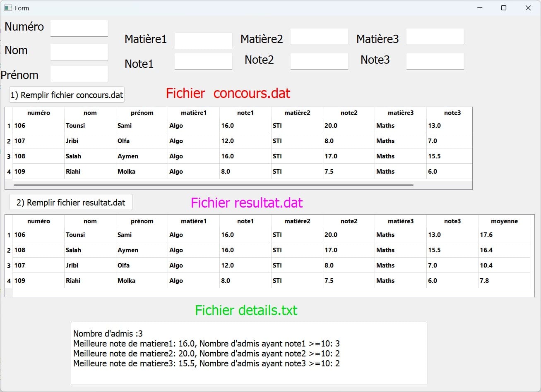Image resolution: width=541 pixels, height=392 pixels.
Task: Click the Prénom input box
Action: pos(79,74)
